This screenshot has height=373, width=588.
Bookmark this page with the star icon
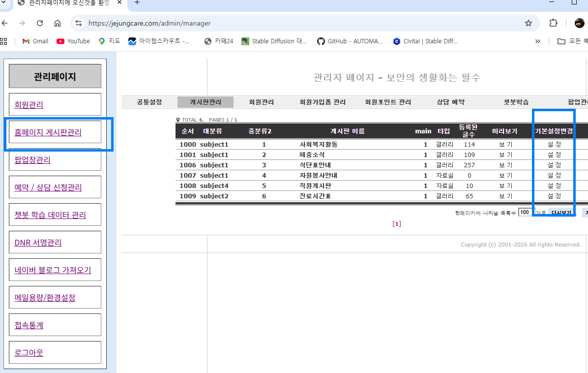(x=529, y=23)
